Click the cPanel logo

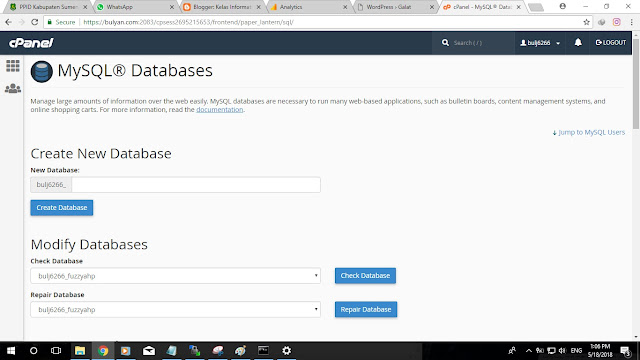(31, 43)
